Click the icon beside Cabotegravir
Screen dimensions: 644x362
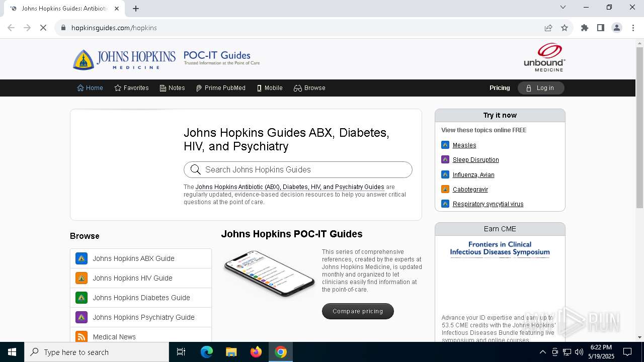pos(445,189)
